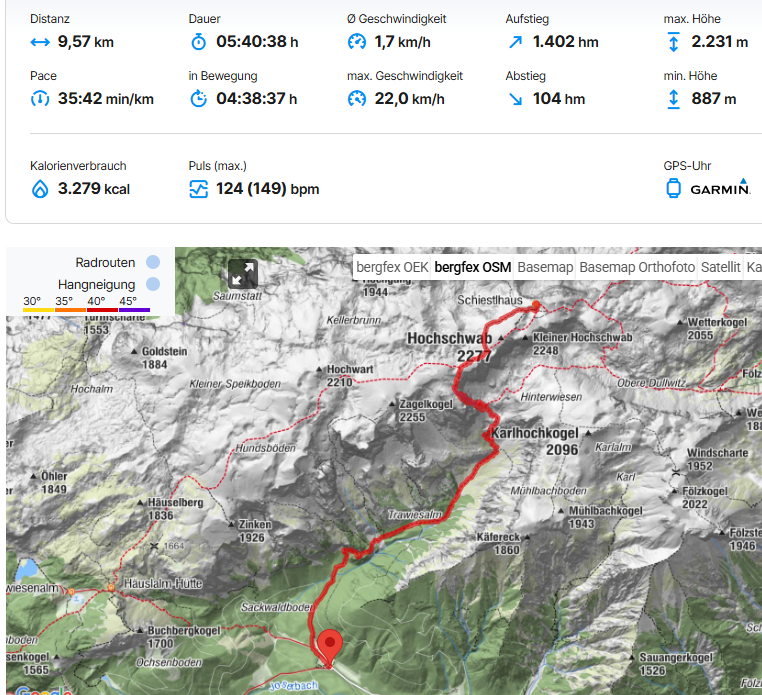The image size is (762, 695).
Task: Click the distance arrows icon
Action: (x=40, y=42)
